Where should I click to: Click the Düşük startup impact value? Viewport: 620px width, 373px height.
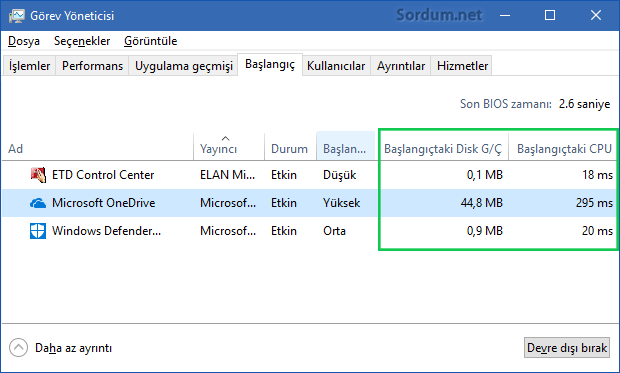[x=340, y=175]
